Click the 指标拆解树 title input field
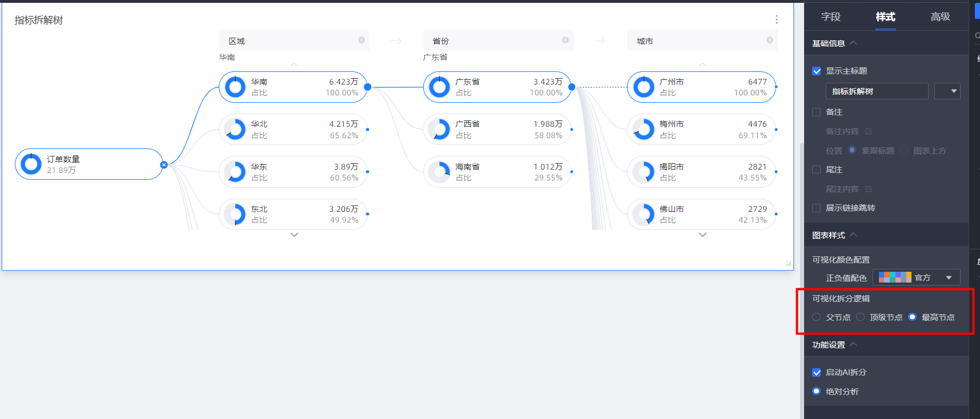 pyautogui.click(x=876, y=91)
